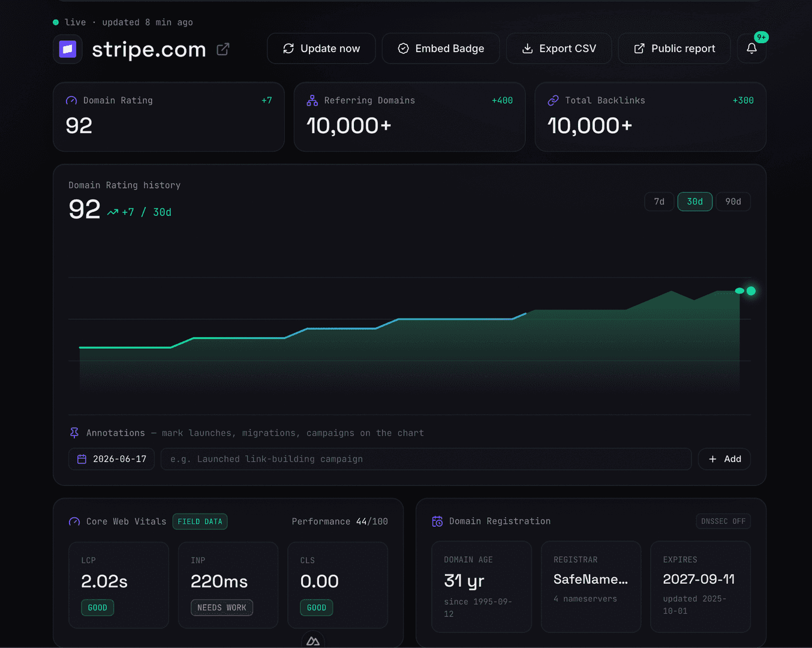812x648 pixels.
Task: Click the FIELD DATA badge
Action: (x=200, y=522)
